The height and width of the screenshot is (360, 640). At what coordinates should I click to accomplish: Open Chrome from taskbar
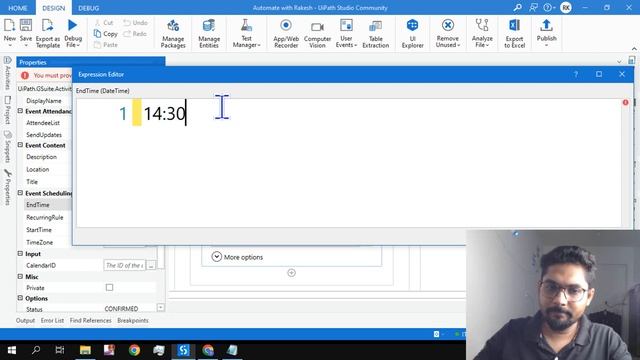(x=134, y=350)
